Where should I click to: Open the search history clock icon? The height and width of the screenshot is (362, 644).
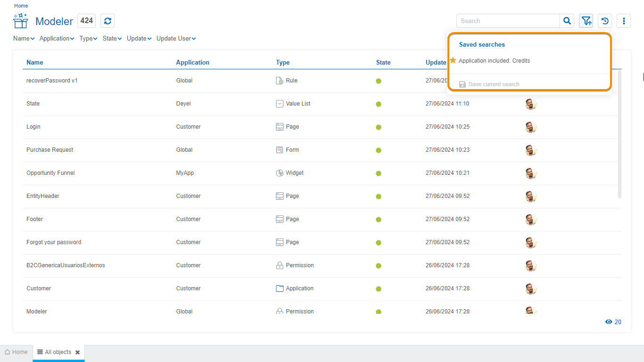tap(605, 21)
